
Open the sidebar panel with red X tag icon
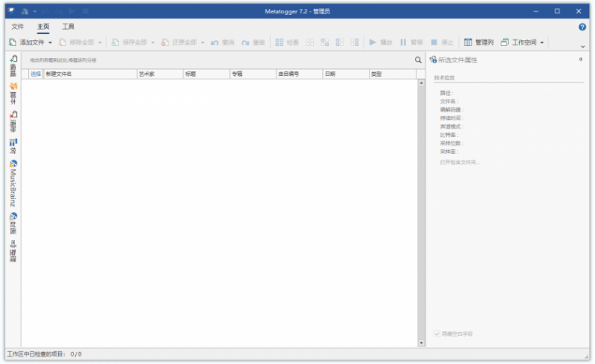pyautogui.click(x=13, y=121)
